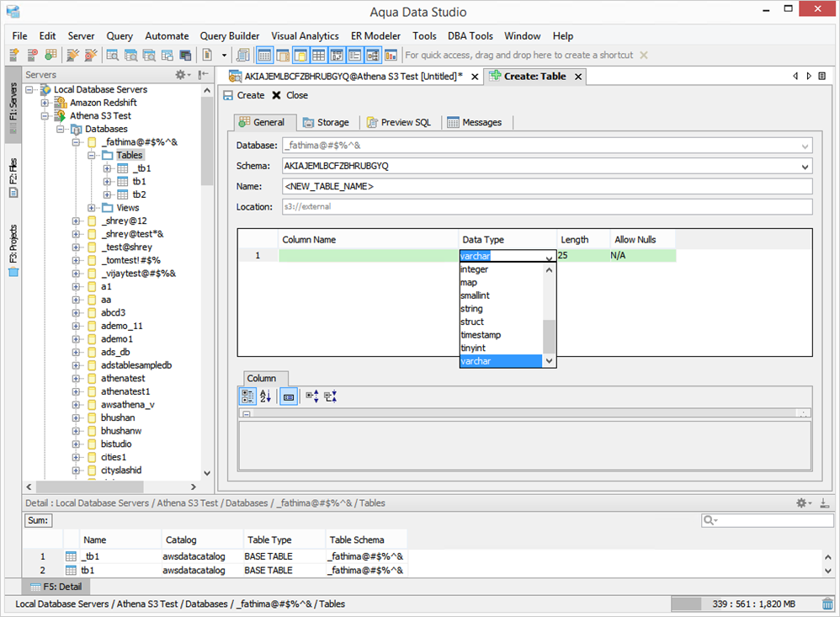The image size is (840, 617).
Task: Open the DBA Tools menu
Action: [x=470, y=36]
